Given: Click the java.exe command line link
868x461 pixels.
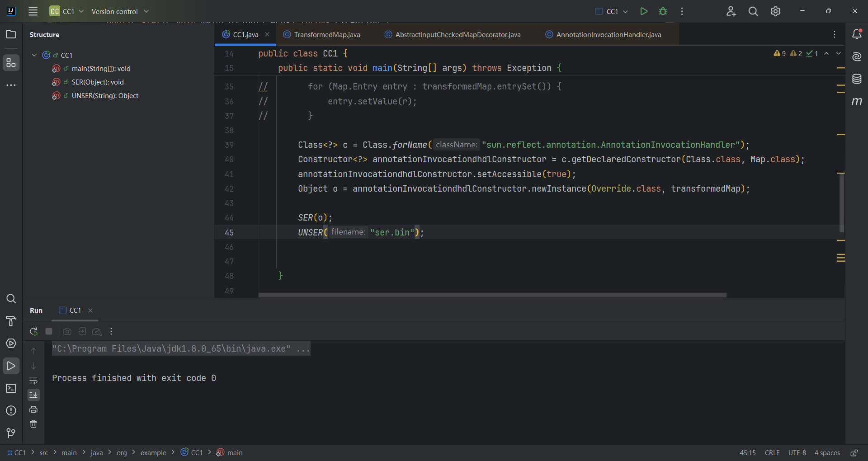Looking at the screenshot, I should 181,348.
